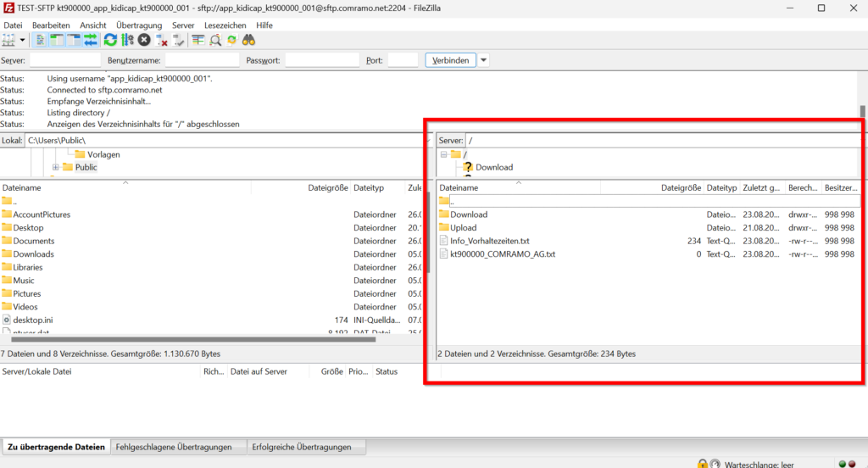Switch to Zu übertragende Dateien tab

[56, 447]
